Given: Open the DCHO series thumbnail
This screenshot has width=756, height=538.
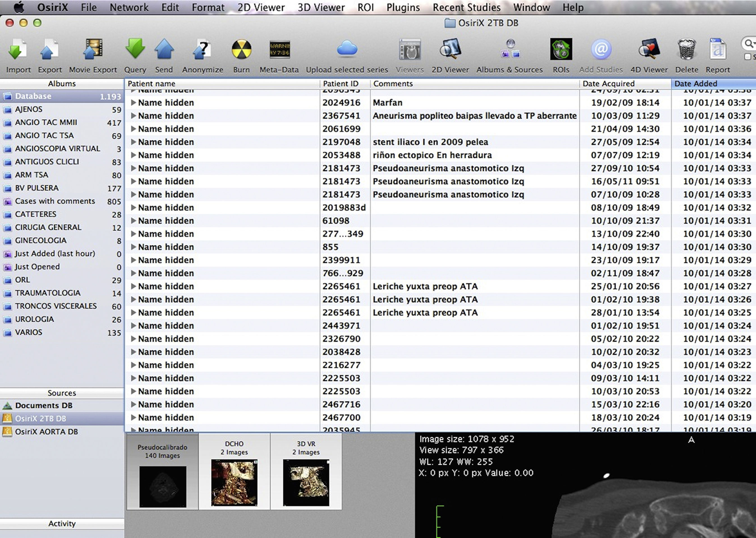Looking at the screenshot, I should [x=234, y=482].
